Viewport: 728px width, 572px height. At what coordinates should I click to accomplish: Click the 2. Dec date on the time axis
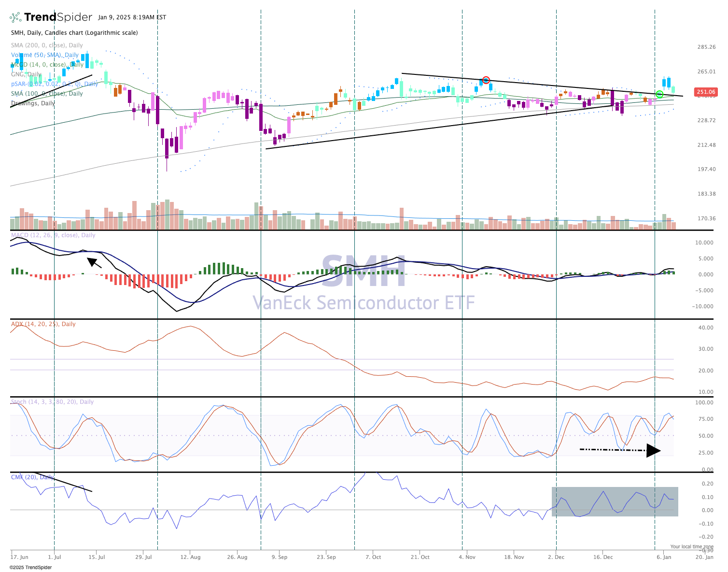coord(556,557)
